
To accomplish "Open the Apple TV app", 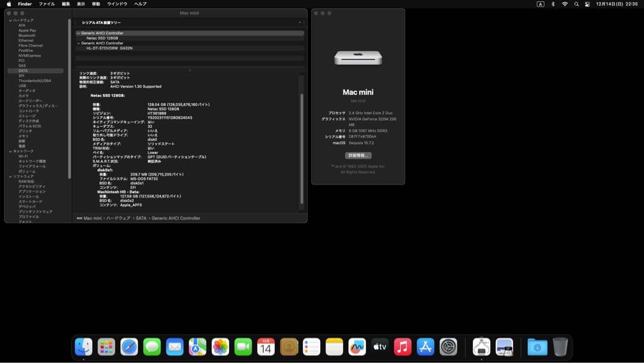I will (x=380, y=346).
